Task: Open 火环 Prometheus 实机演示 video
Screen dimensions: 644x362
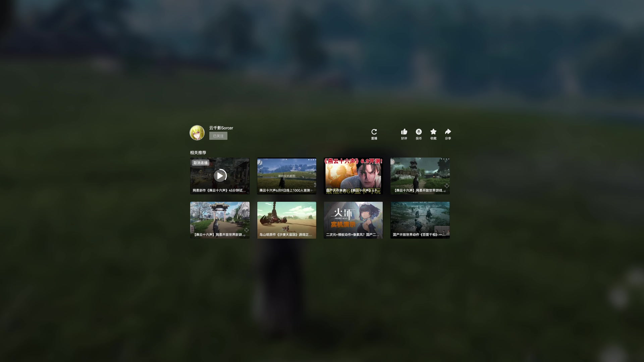Action: coord(353,220)
